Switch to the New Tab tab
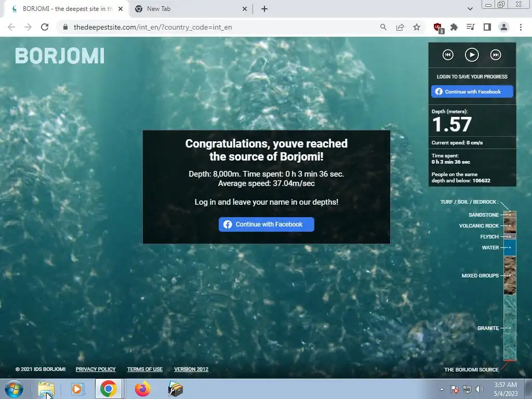 point(192,9)
